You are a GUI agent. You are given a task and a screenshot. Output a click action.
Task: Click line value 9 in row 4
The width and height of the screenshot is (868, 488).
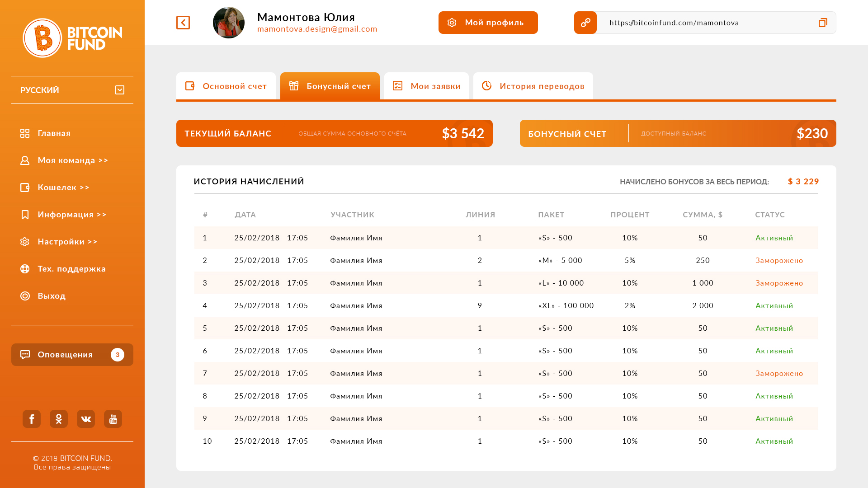tap(480, 305)
